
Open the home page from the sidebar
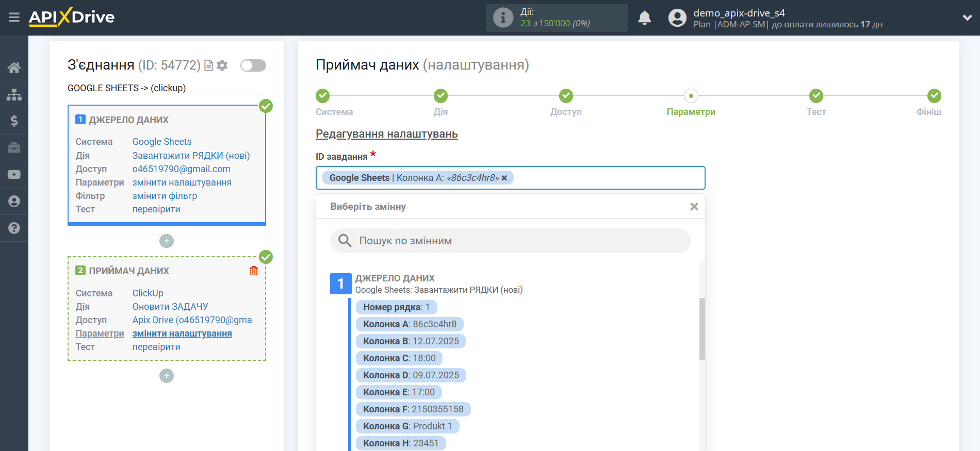coord(14,68)
